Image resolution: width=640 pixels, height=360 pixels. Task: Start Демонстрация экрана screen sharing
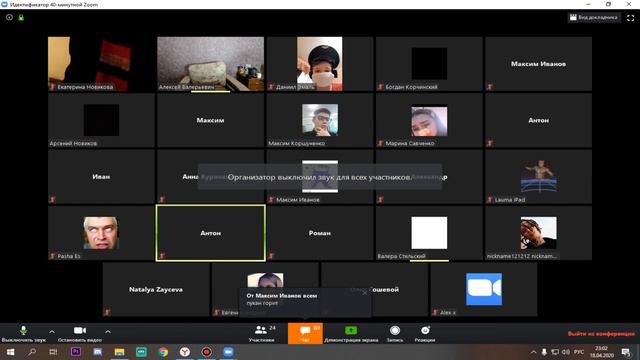[x=351, y=333]
